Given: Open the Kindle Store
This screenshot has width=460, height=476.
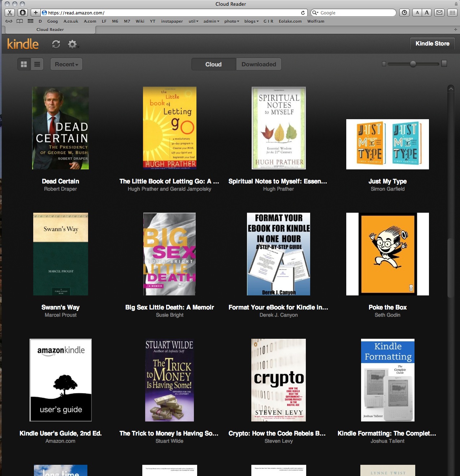Looking at the screenshot, I should pyautogui.click(x=432, y=43).
